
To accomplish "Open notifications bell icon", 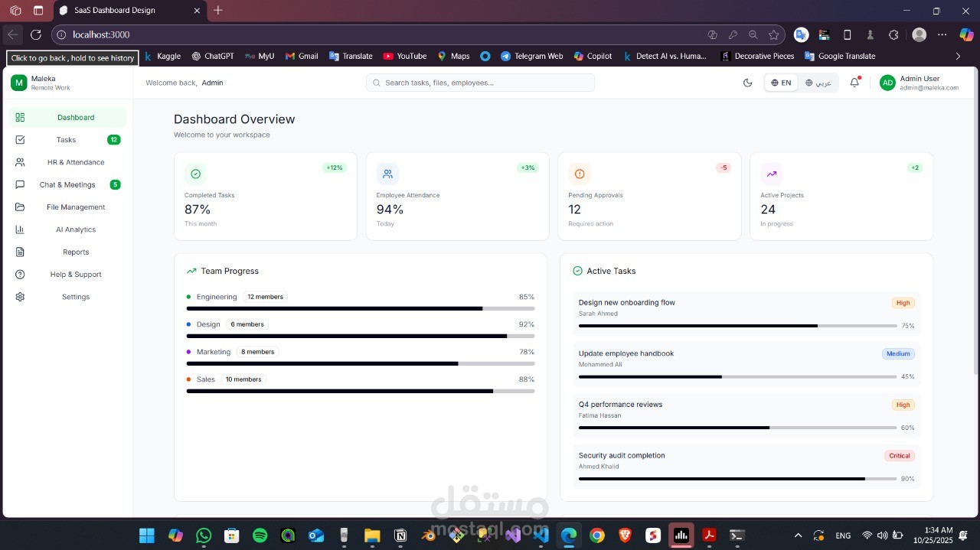I will 855,83.
